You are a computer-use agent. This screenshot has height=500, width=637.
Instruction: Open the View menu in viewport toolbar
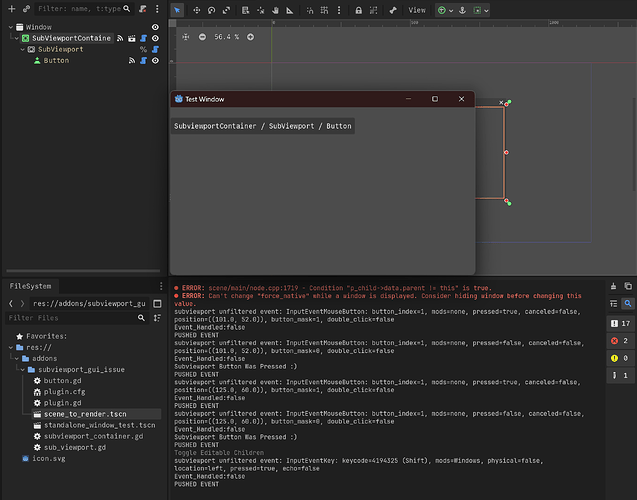click(417, 10)
